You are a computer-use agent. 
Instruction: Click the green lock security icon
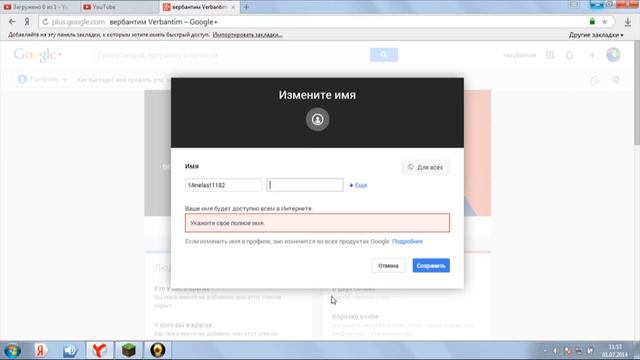pos(592,22)
